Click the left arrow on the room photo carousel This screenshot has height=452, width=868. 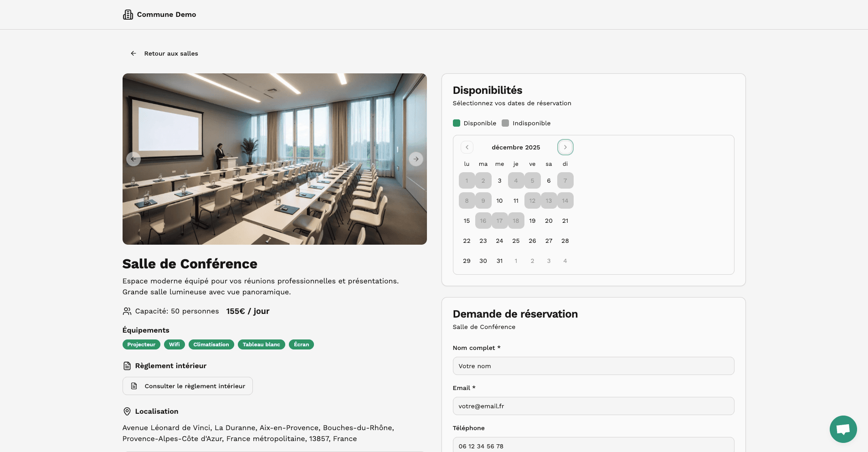[x=134, y=159]
